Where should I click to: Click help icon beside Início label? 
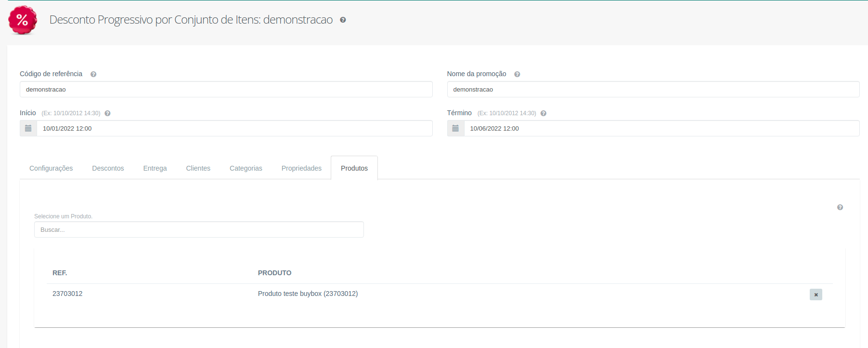(107, 113)
